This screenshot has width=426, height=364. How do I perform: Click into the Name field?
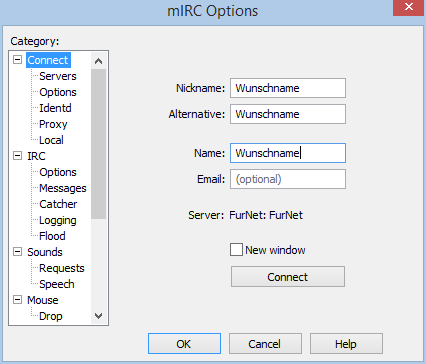click(x=288, y=153)
